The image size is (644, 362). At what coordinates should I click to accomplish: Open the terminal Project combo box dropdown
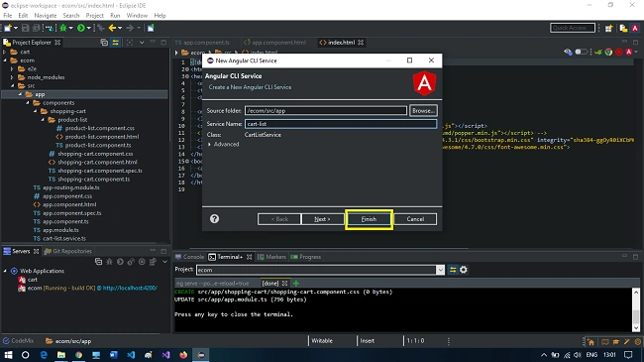coord(440,270)
